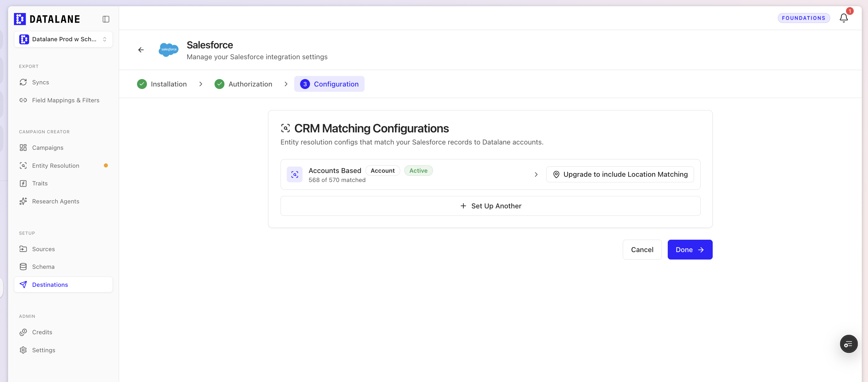Select Destinations in the sidebar

click(x=63, y=285)
